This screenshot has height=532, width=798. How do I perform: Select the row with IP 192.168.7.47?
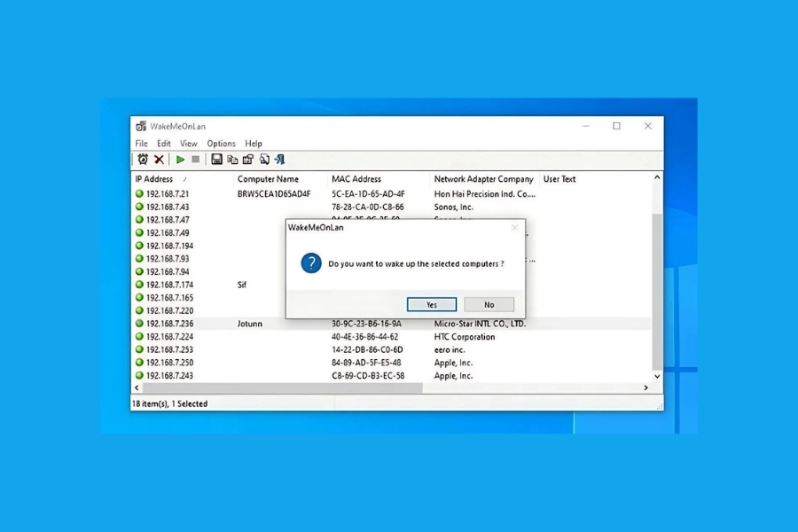pos(208,220)
